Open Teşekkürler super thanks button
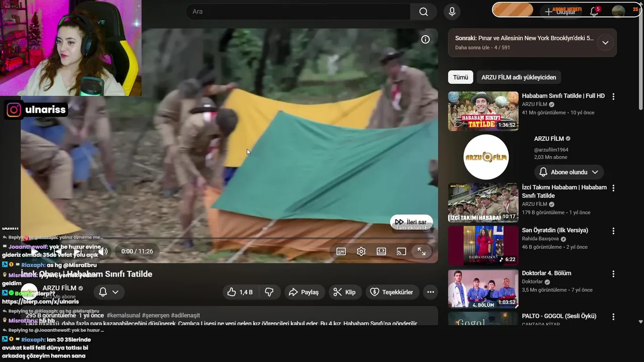 point(391,292)
